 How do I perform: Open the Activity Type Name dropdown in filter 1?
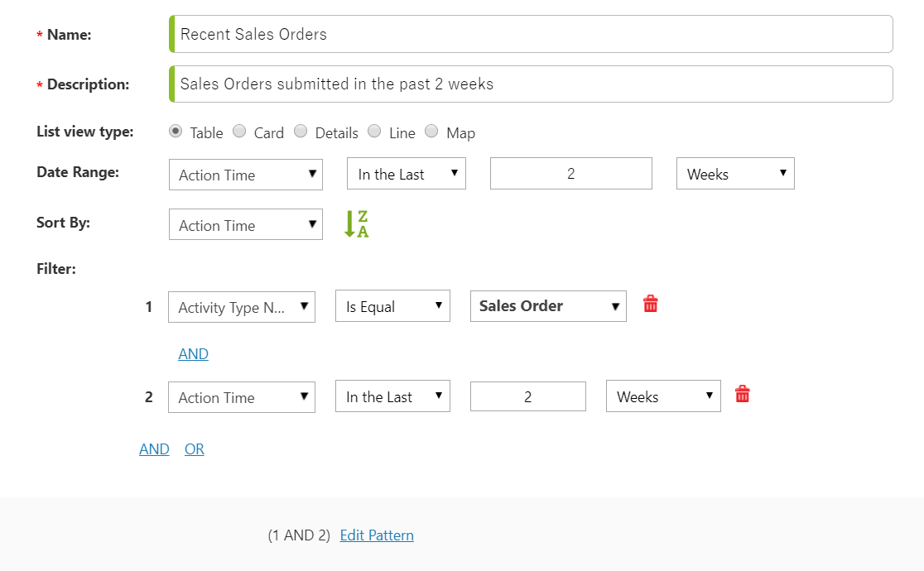coord(241,307)
